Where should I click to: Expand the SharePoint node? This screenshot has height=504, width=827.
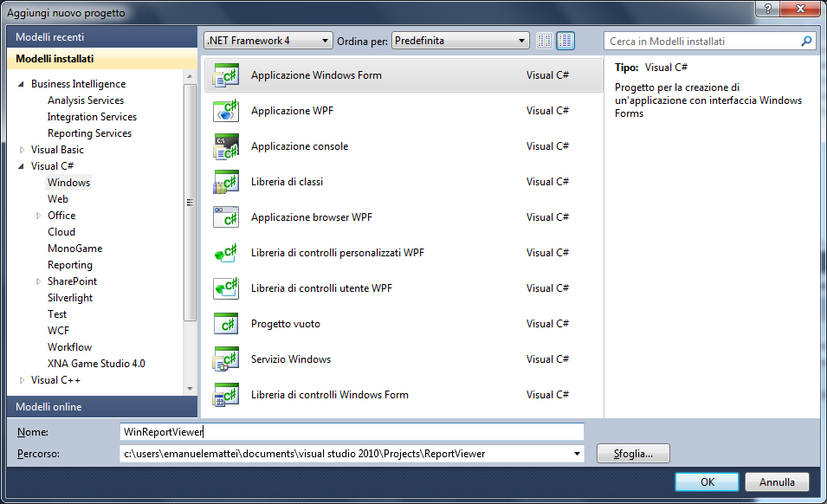[x=38, y=281]
